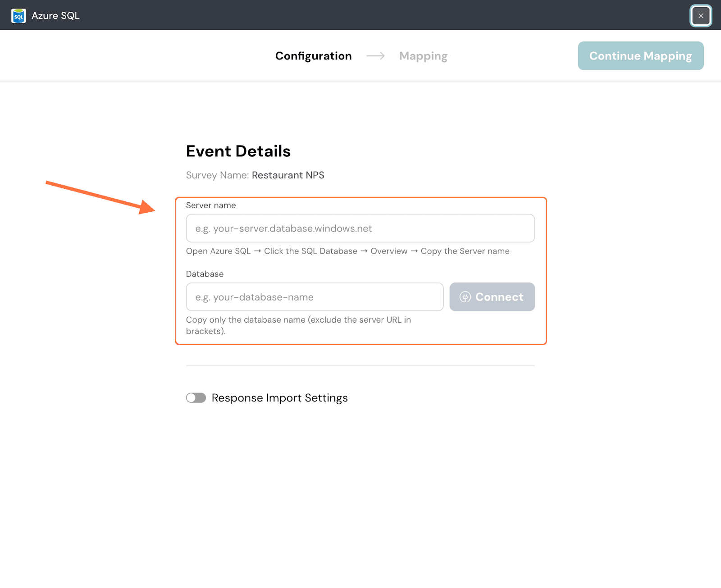Select the Restaurant NPS survey name text

tap(288, 175)
